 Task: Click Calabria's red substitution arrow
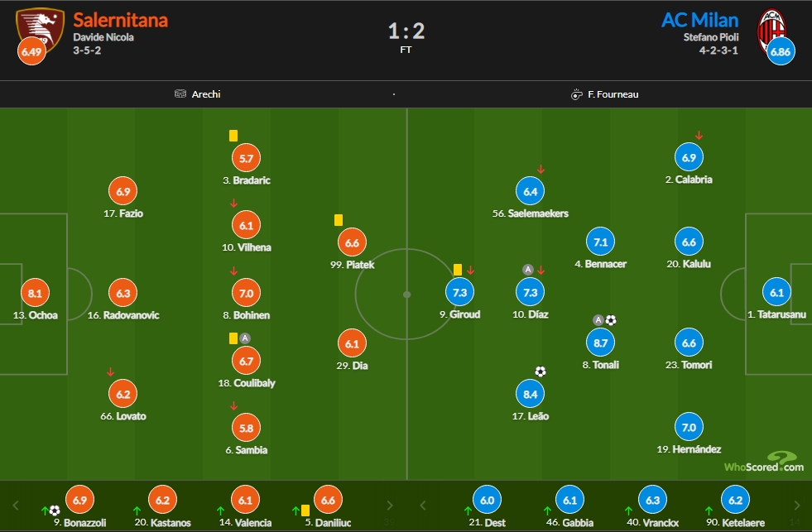699,135
